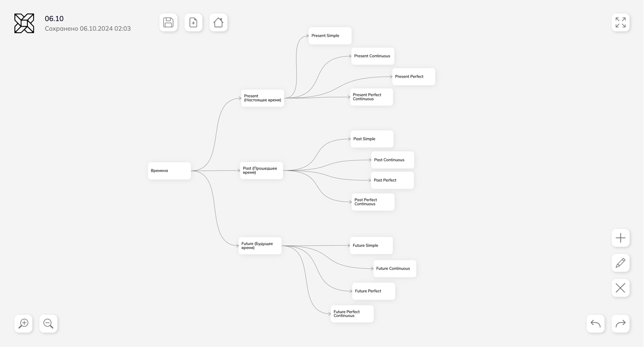Select the 'Future Continuous' node
This screenshot has height=347, width=644.
(395, 269)
